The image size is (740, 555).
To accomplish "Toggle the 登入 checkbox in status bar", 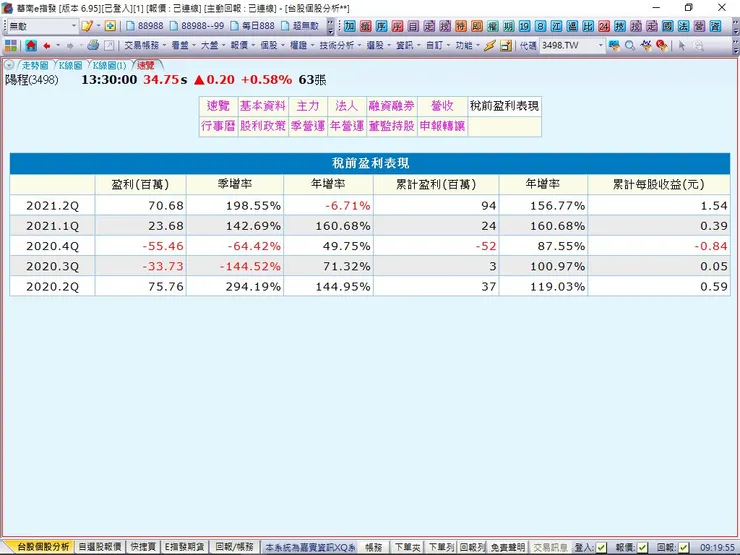I will (601, 547).
